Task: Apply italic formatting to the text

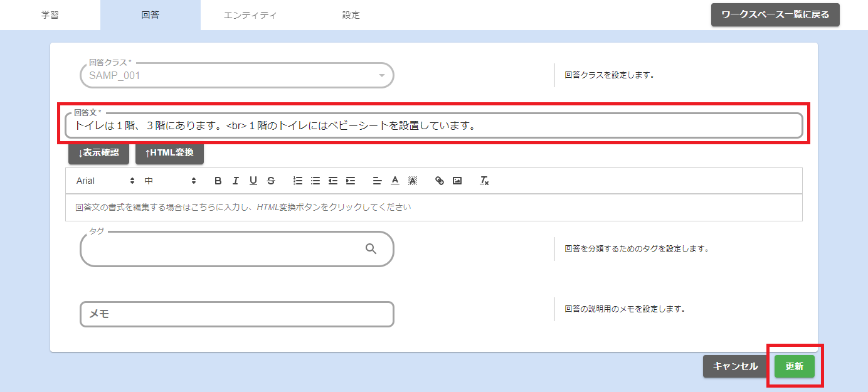Action: click(x=236, y=181)
